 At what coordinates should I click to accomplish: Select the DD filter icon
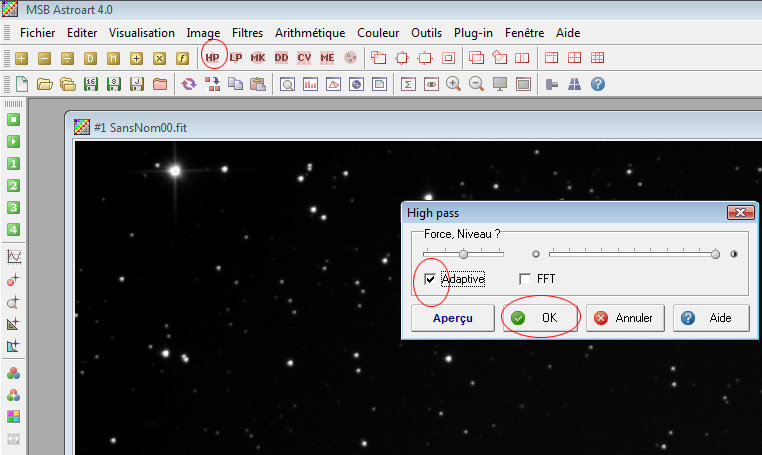281,58
